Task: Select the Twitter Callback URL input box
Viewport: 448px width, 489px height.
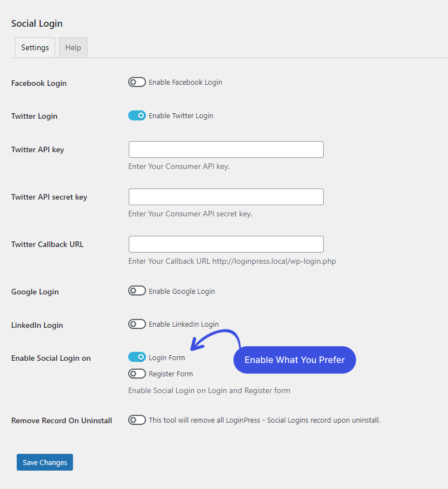Action: pos(226,244)
